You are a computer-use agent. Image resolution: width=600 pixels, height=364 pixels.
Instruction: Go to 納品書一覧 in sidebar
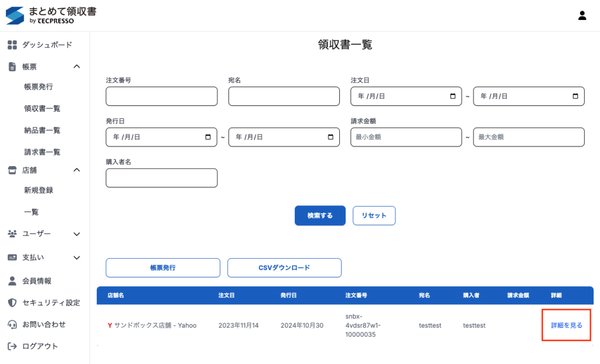(x=42, y=130)
